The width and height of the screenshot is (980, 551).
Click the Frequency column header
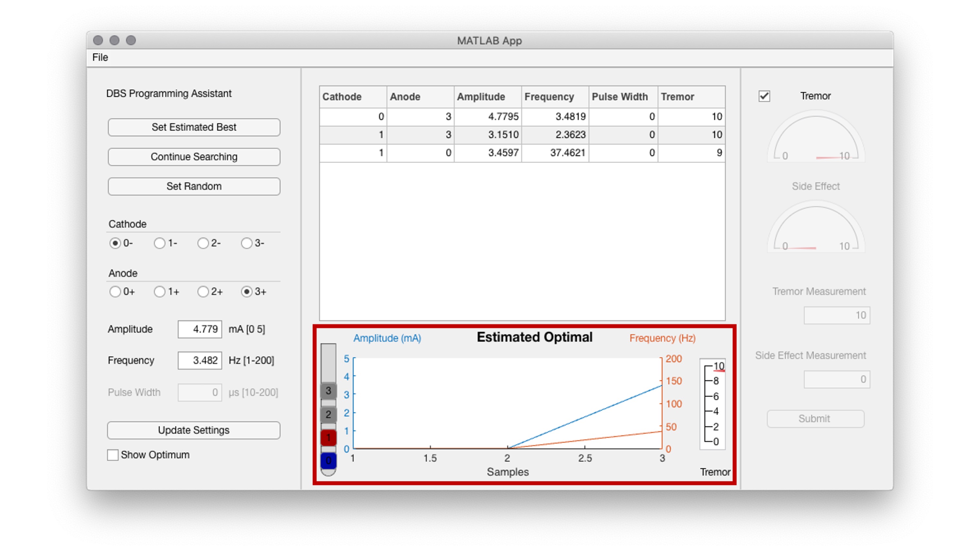pyautogui.click(x=549, y=97)
